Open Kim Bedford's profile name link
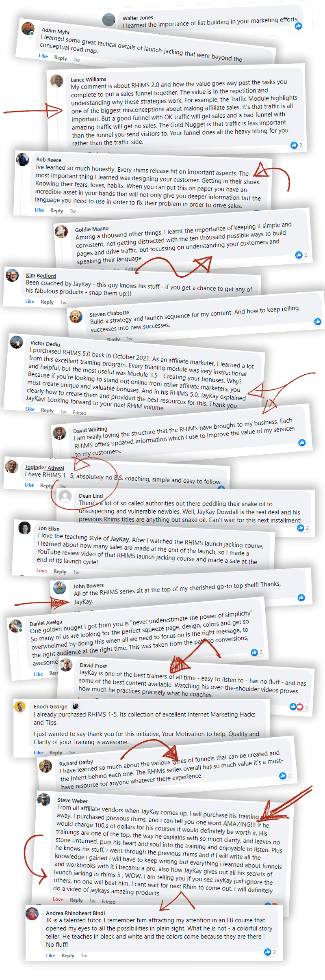The width and height of the screenshot is (325, 980). coord(41,276)
